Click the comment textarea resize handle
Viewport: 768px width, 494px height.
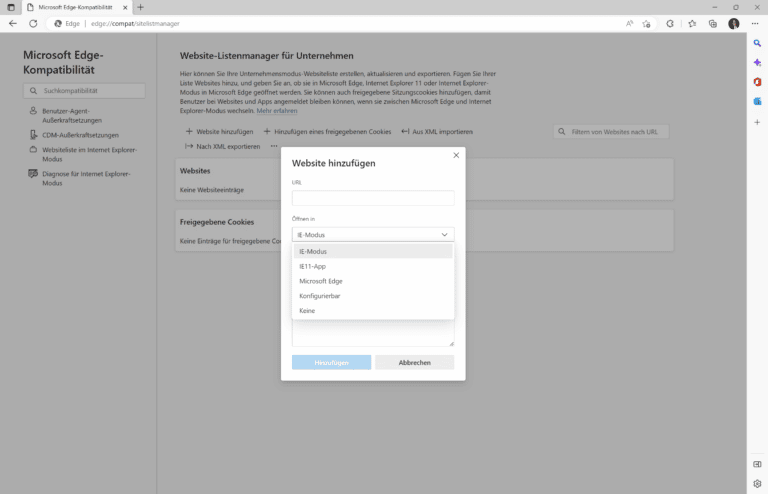(451, 344)
